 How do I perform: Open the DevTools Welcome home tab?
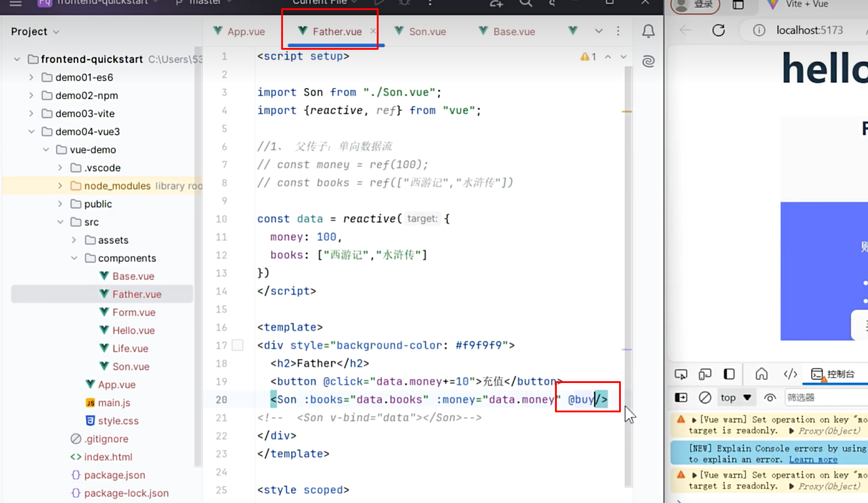pyautogui.click(x=762, y=374)
